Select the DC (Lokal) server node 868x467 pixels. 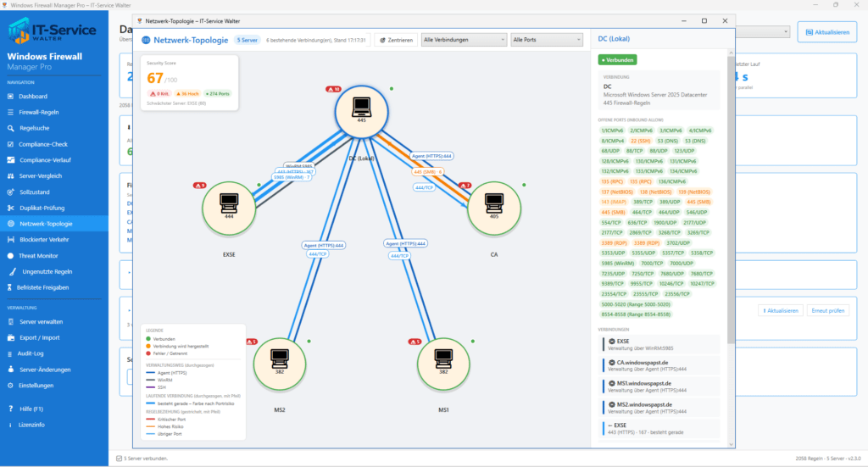click(x=361, y=111)
